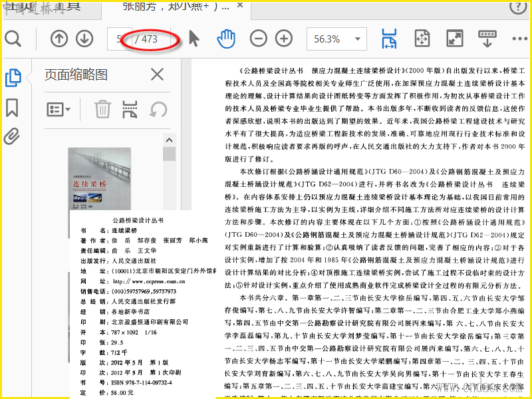Click the delete pages trash icon
Viewport: 532px width, 399px height.
tap(102, 109)
